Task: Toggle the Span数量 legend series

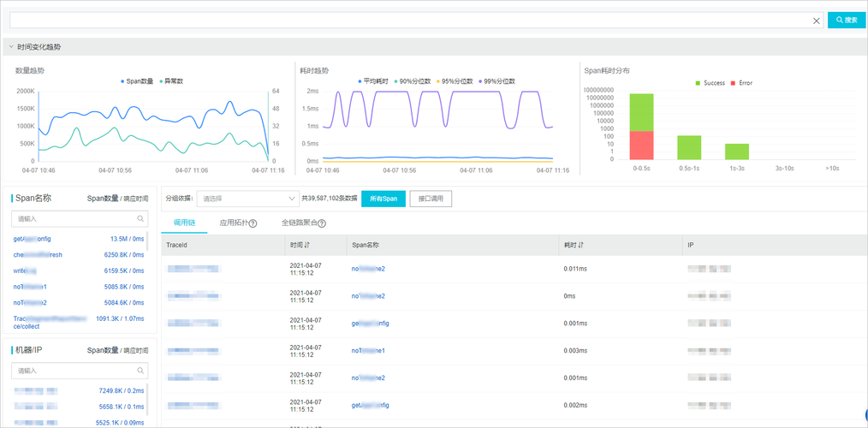Action: tap(137, 80)
